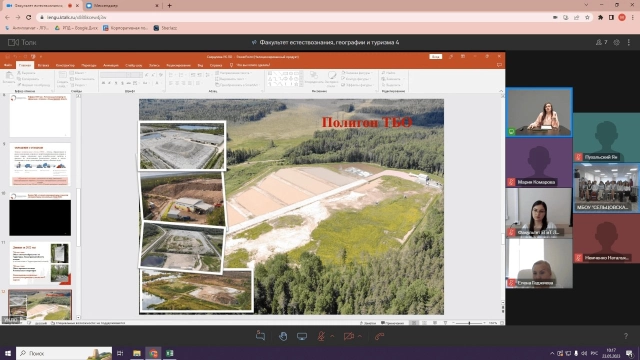Open the Sberlazz bookmark
Image resolution: width=640 pixels, height=360 pixels.
[x=165, y=28]
